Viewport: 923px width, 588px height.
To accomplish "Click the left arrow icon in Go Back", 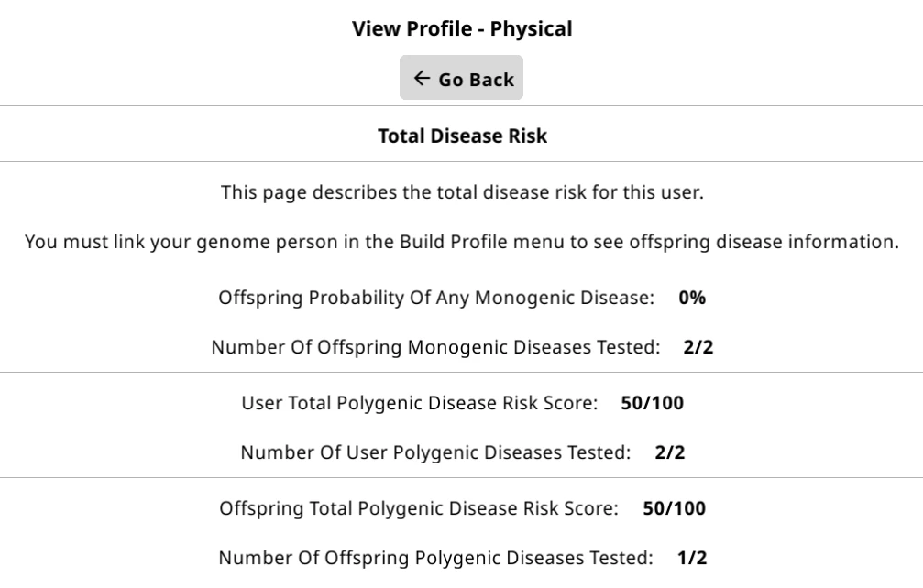I will [422, 78].
